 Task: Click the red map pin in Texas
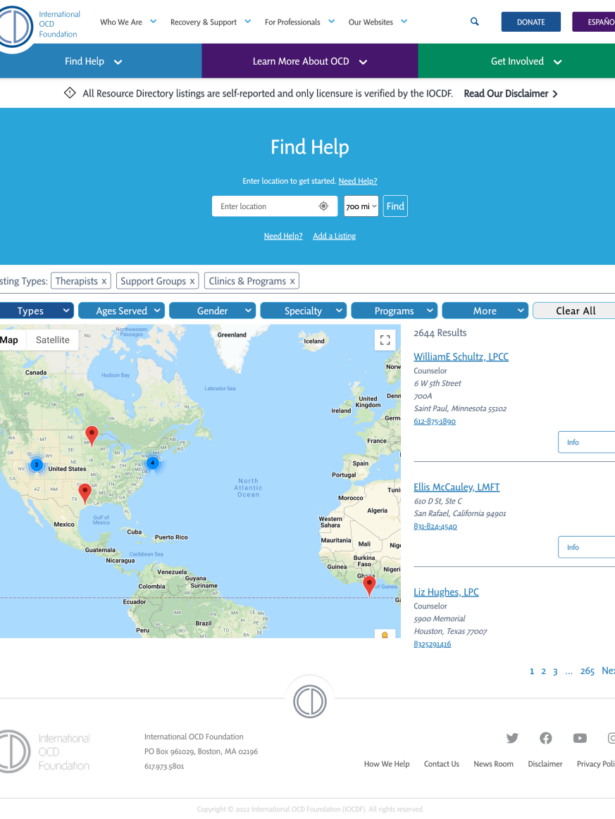pos(85,491)
